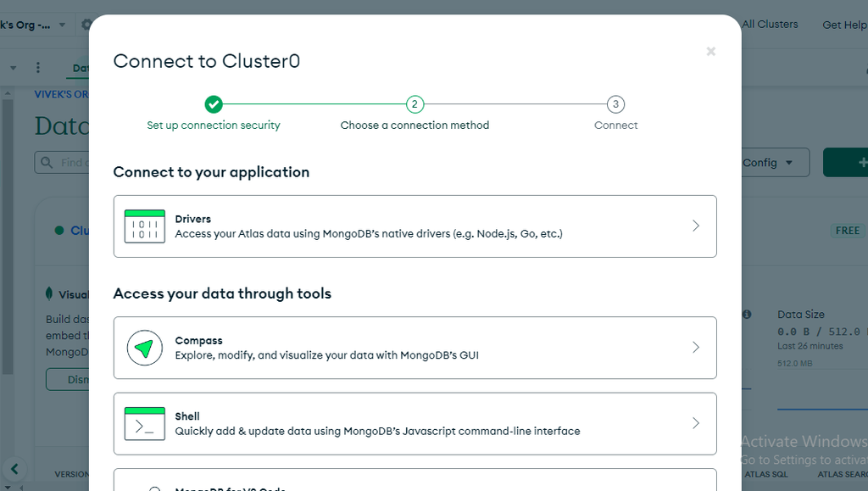Image resolution: width=868 pixels, height=491 pixels.
Task: Expand Drivers option with chevron arrow
Action: tap(696, 226)
